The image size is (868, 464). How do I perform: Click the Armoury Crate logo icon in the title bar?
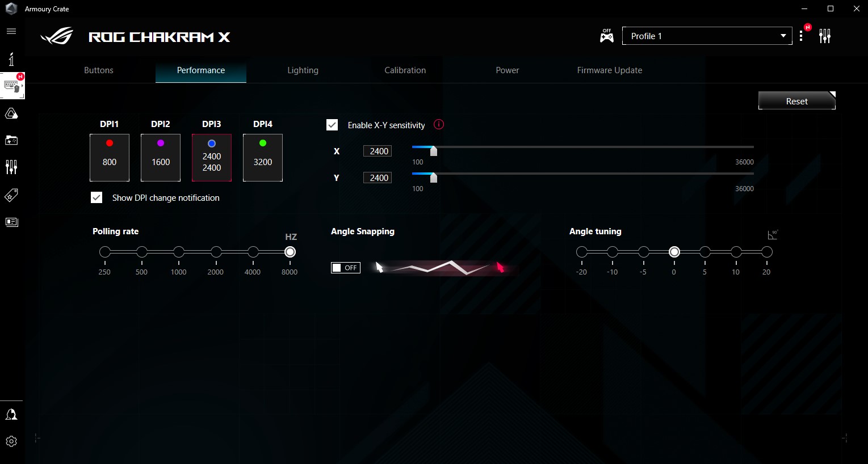11,9
